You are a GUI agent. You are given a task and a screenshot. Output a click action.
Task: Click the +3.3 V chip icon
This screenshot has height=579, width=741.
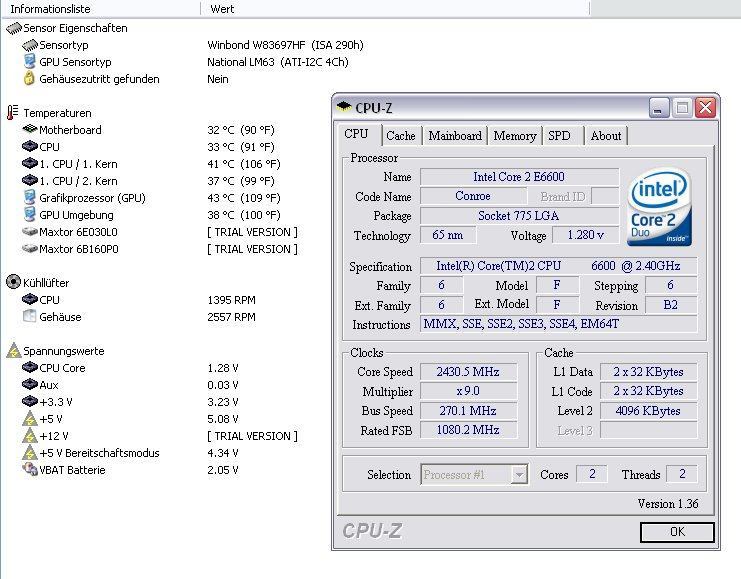coord(30,401)
